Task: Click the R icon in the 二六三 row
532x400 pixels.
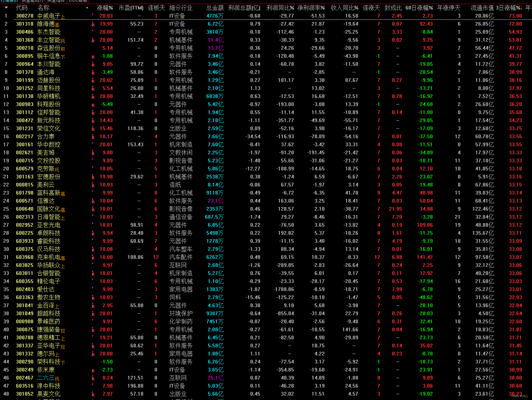Action: (x=93, y=379)
